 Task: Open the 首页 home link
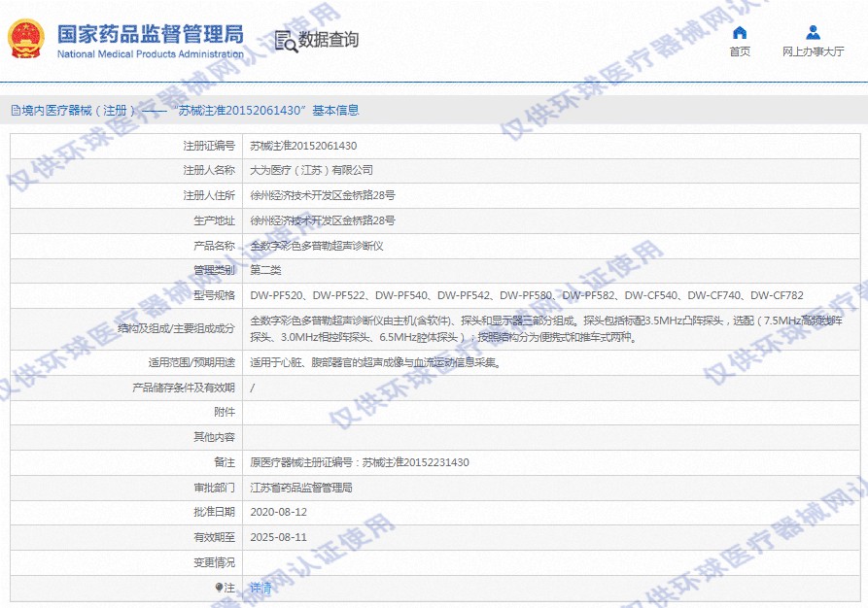[x=740, y=51]
